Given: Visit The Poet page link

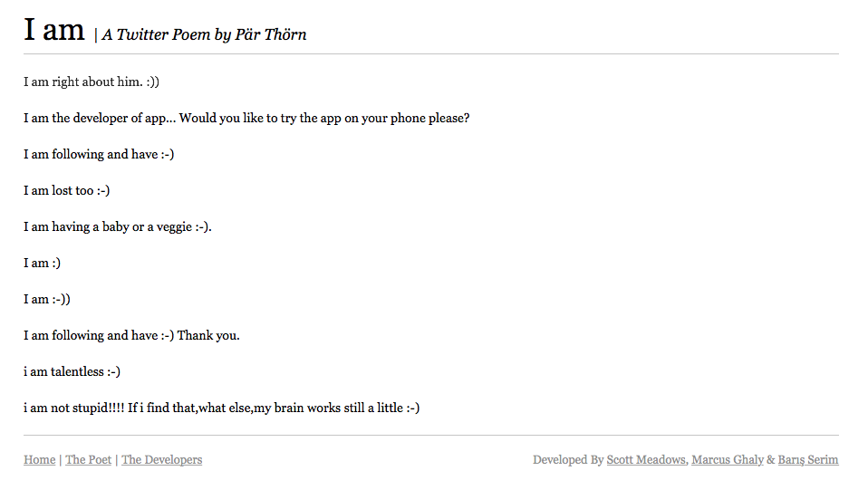Looking at the screenshot, I should pyautogui.click(x=89, y=459).
